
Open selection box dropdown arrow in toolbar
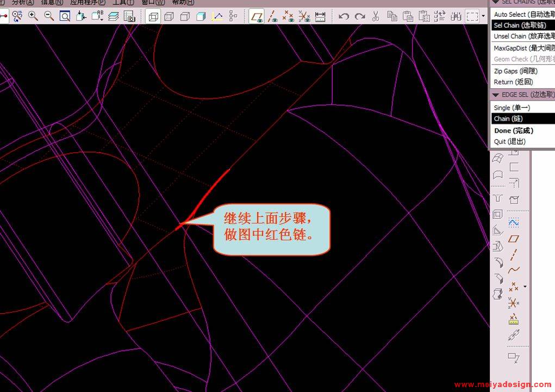[483, 17]
